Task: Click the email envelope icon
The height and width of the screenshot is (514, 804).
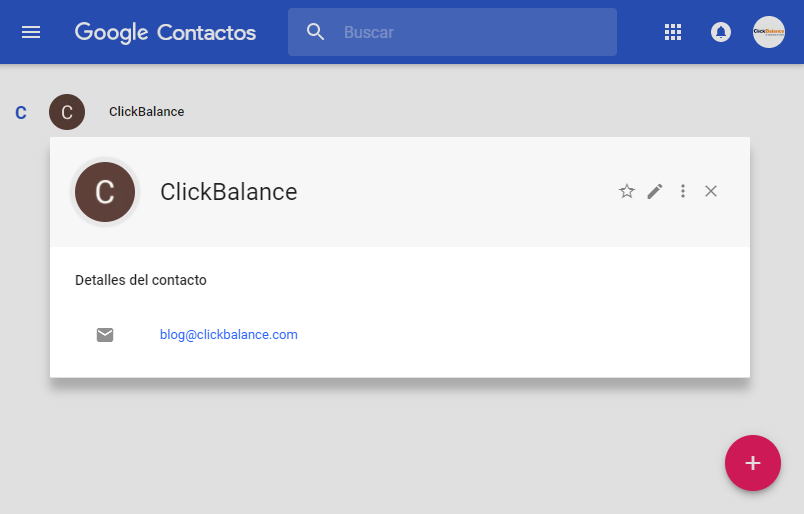Action: click(x=105, y=335)
